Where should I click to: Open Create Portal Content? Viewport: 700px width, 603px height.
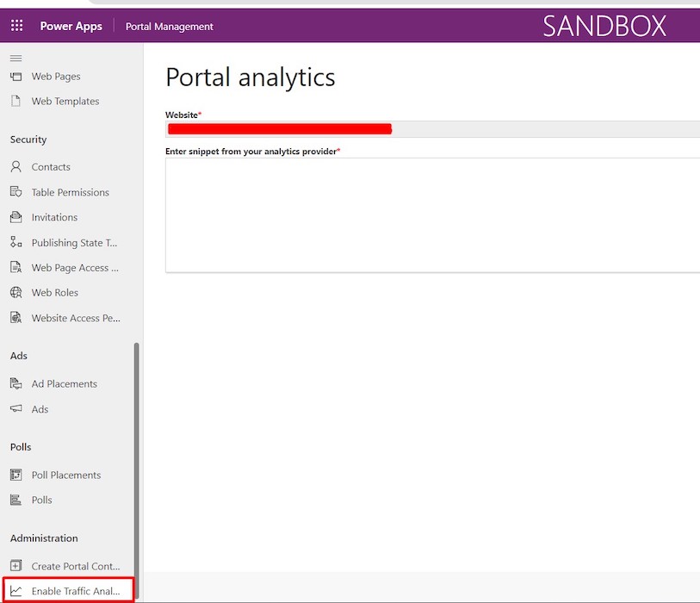[x=73, y=566]
